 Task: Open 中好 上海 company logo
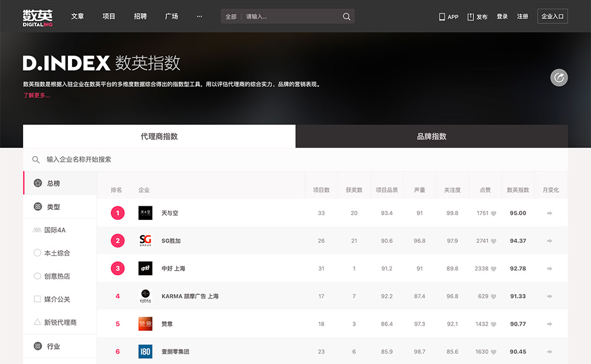tap(145, 268)
